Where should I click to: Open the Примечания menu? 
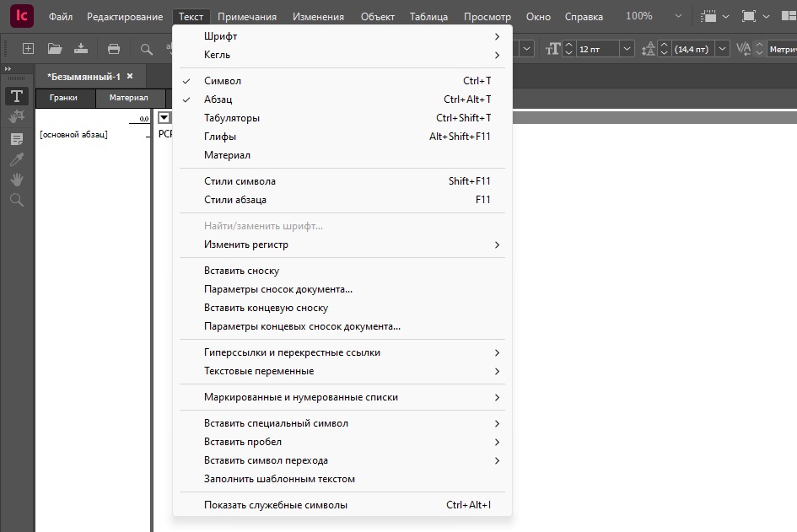click(x=246, y=17)
